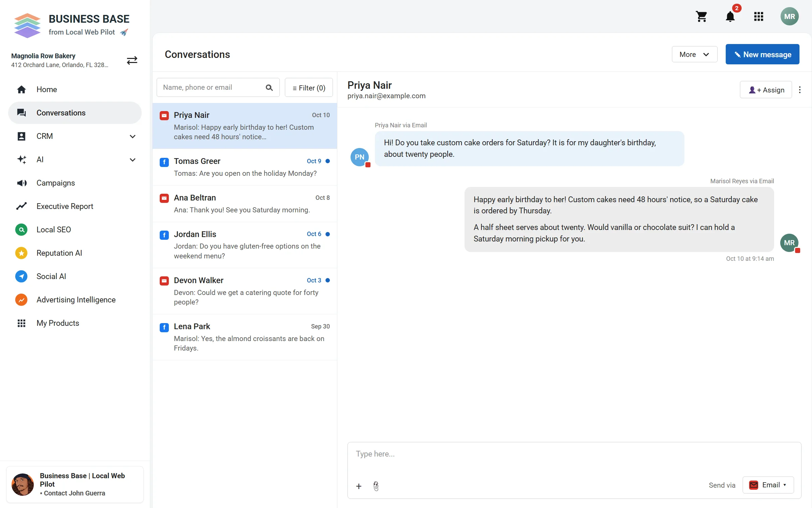
Task: Open Priya Nair conversation
Action: pyautogui.click(x=245, y=126)
